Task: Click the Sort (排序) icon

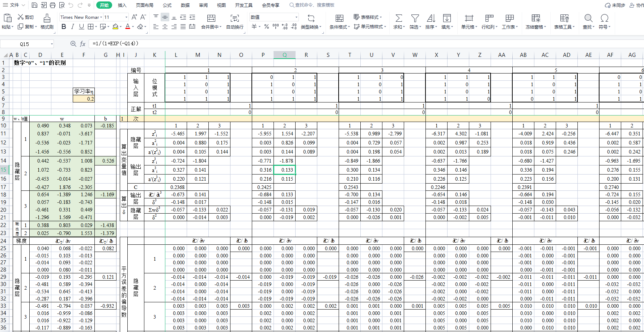Action: coord(431,18)
